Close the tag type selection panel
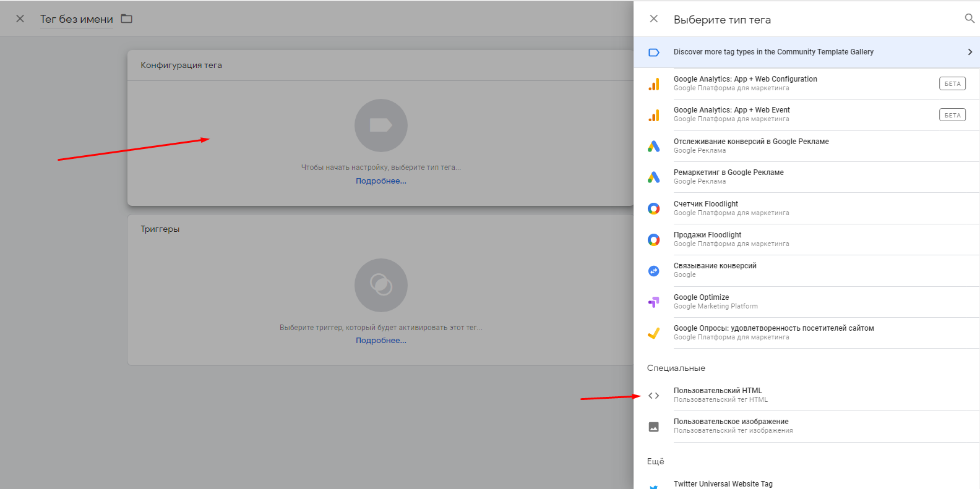Screen dimensions: 980x489 653,19
